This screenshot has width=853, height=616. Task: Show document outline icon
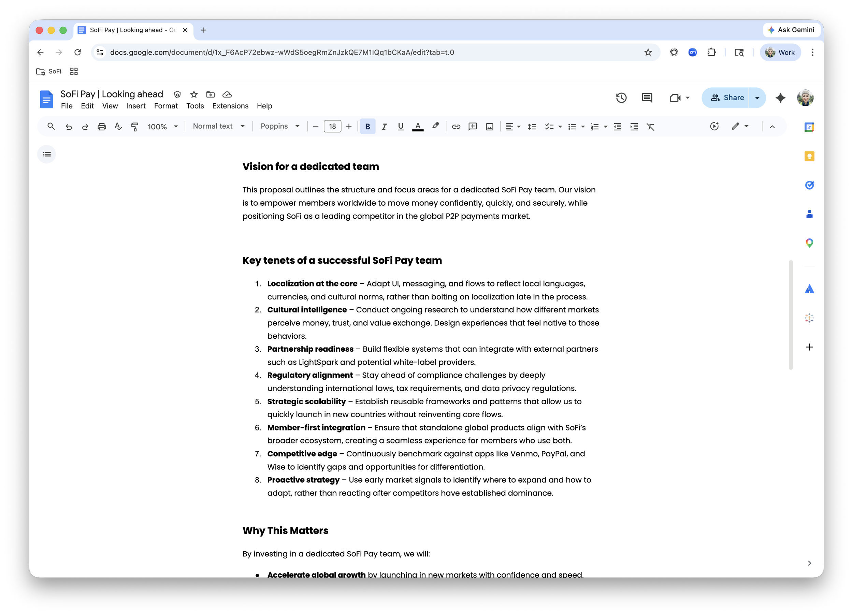pyautogui.click(x=47, y=154)
